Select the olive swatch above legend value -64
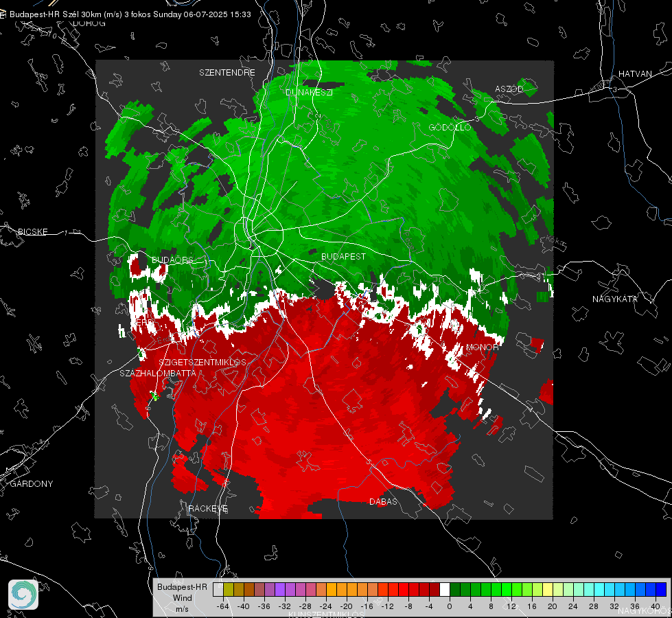 [229, 589]
